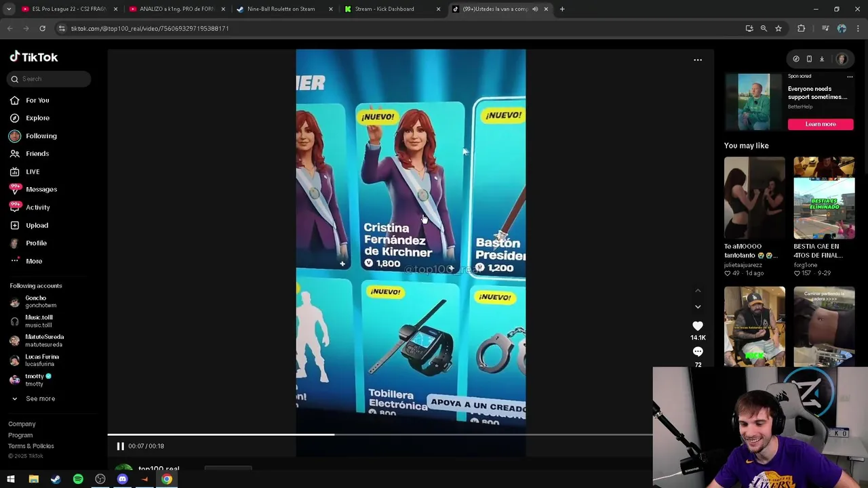
Task: Open a new browser tab
Action: (x=562, y=9)
